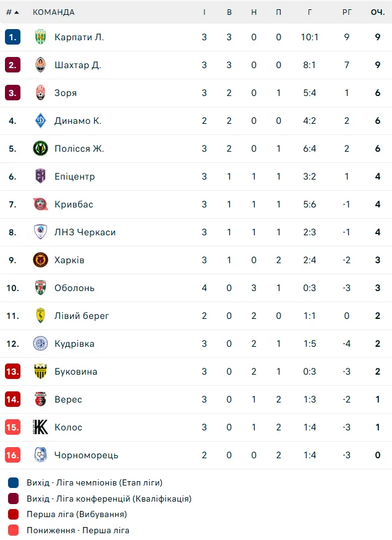
Task: Click the Епіцентр purple shield logo
Action: coord(41,176)
